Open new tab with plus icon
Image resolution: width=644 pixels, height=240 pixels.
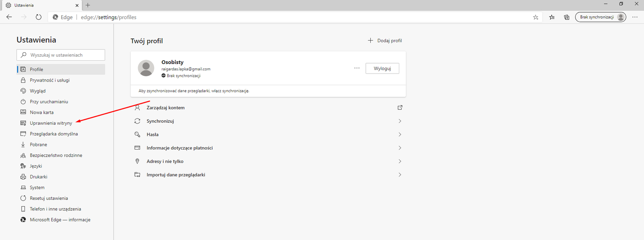click(x=88, y=5)
